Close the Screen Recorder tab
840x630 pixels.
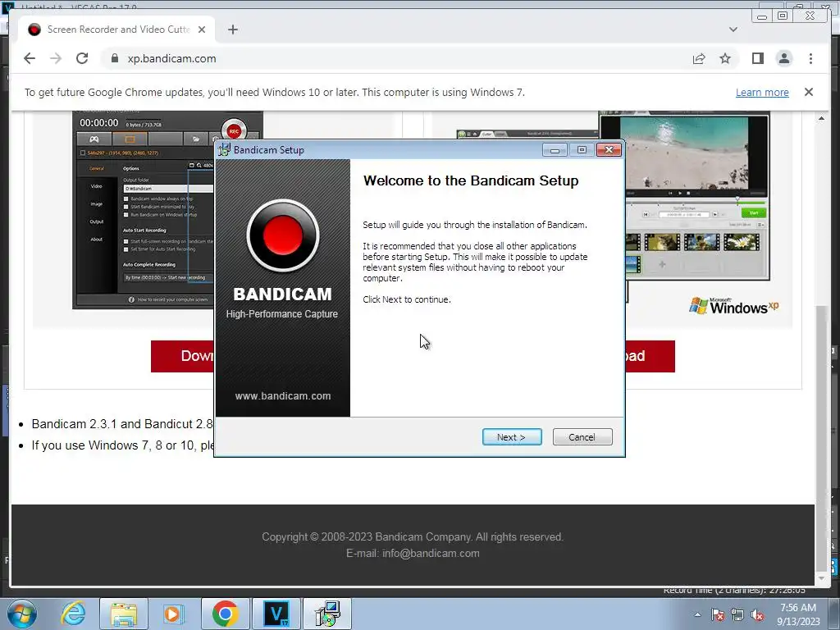click(202, 30)
